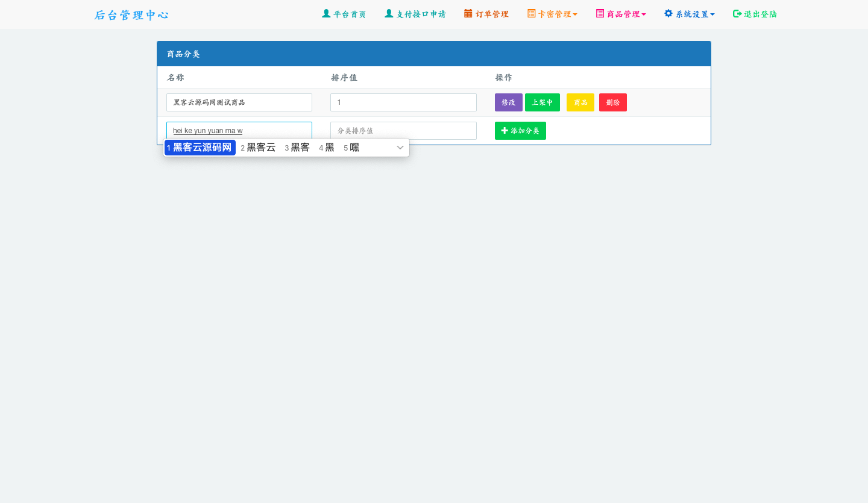Click the list icon beside 卡密管理
The height and width of the screenshot is (503, 868).
coord(531,13)
